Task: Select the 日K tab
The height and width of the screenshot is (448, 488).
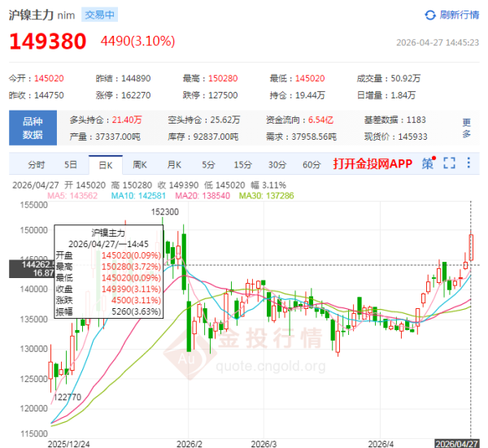Action: coord(106,165)
